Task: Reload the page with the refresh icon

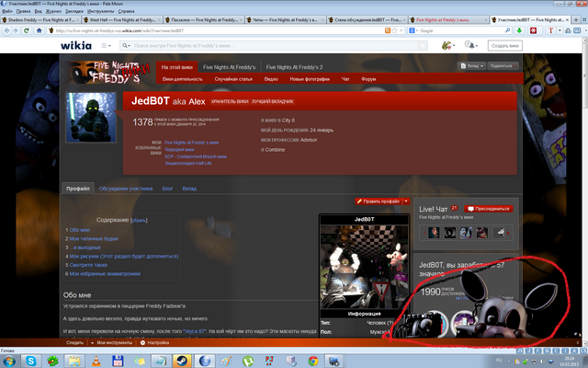Action: coord(27,30)
